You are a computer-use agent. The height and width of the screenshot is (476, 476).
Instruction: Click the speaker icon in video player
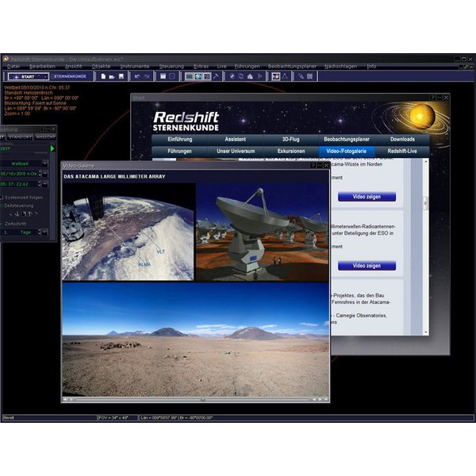coord(65,400)
